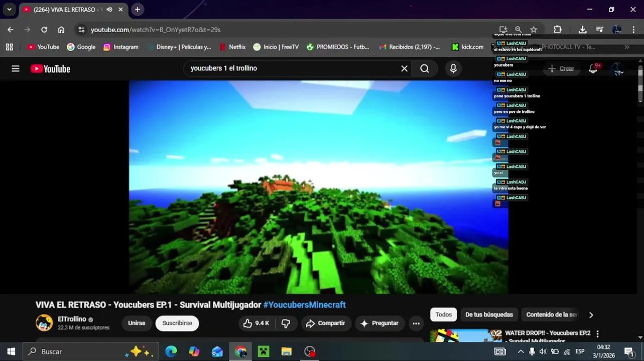Open the apps grid in bookmarks bar
Viewport: 644px width, 361px height.
[9, 47]
